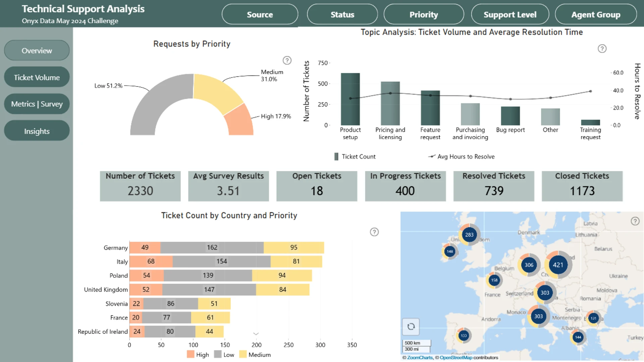Select the 421 cluster bubble on map
This screenshot has height=362, width=644.
point(558,265)
